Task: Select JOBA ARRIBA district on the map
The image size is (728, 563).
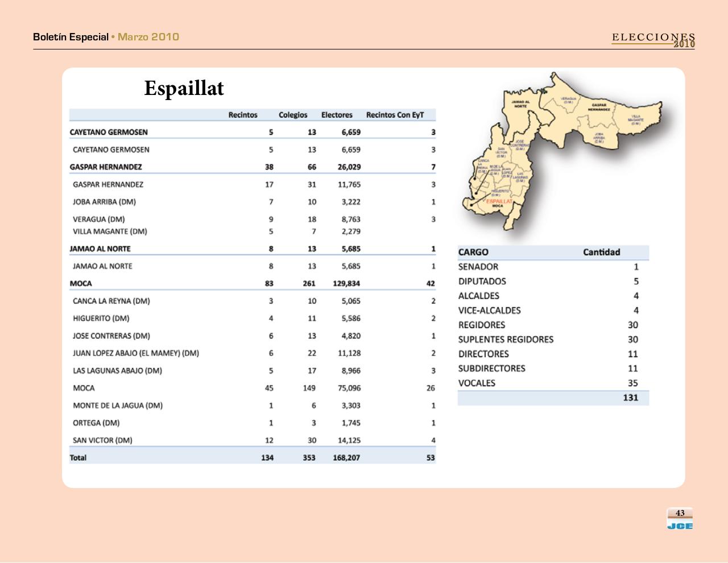Action: (x=599, y=138)
